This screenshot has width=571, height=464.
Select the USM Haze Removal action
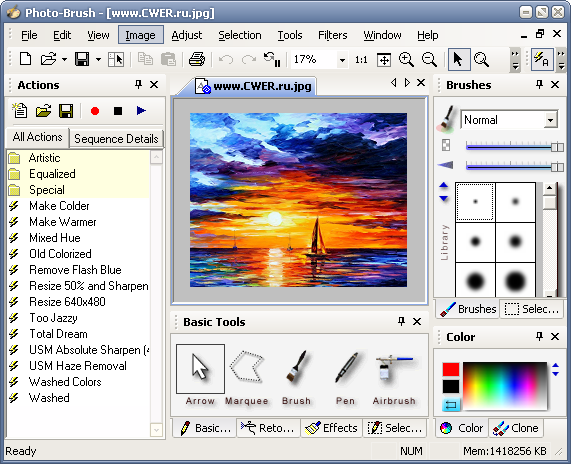point(78,366)
